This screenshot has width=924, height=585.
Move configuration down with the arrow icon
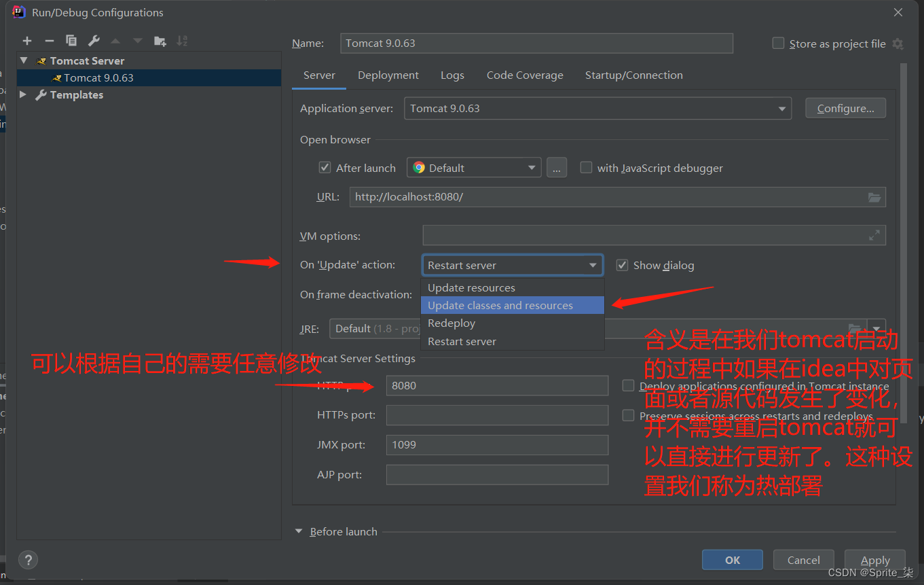138,41
